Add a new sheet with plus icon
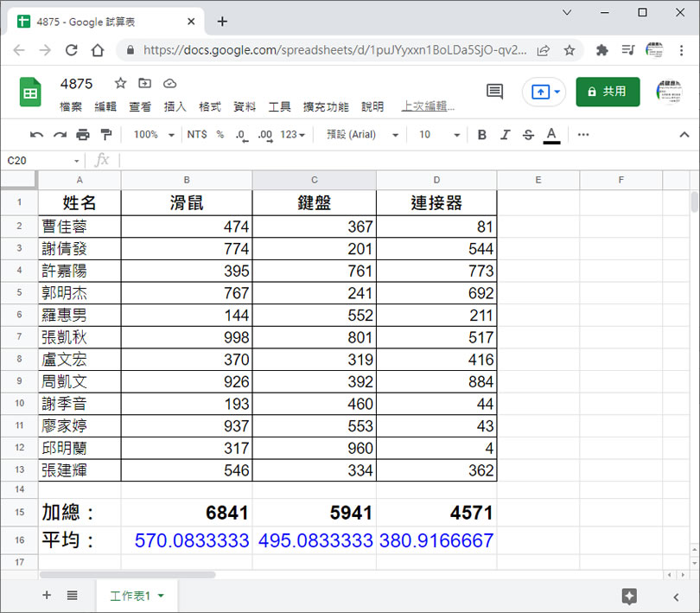 pyautogui.click(x=47, y=595)
